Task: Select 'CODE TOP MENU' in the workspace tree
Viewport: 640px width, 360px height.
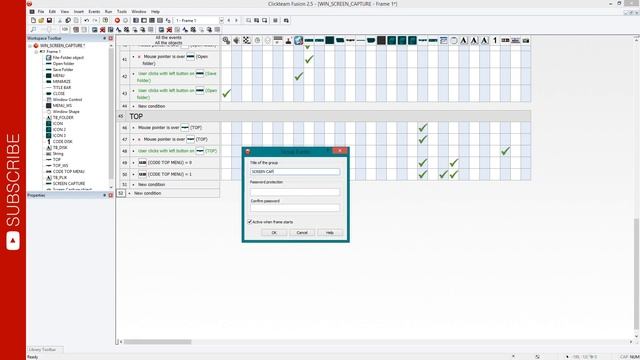Action: coord(68,171)
